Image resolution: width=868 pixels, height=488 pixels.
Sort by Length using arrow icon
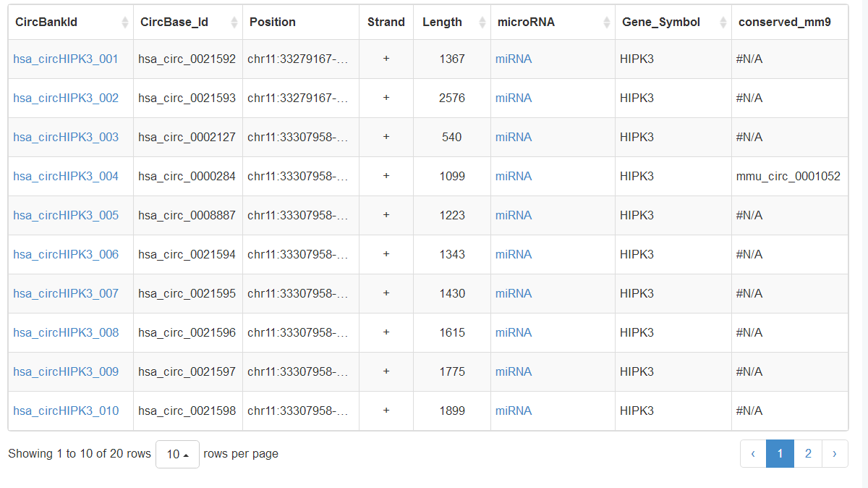point(482,22)
